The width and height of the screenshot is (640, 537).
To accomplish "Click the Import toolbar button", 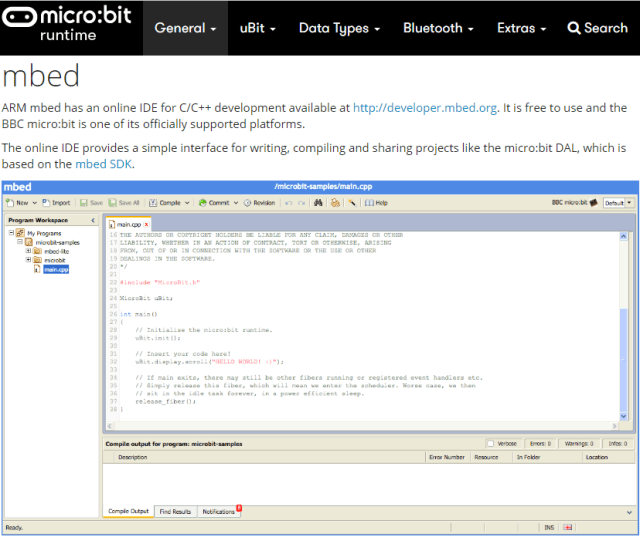I will point(56,202).
